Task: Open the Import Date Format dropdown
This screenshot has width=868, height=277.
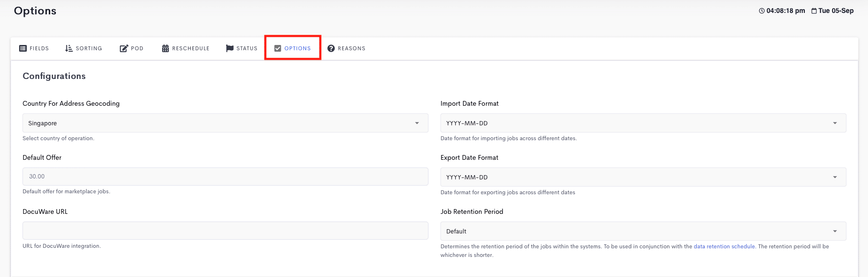Action: (643, 123)
